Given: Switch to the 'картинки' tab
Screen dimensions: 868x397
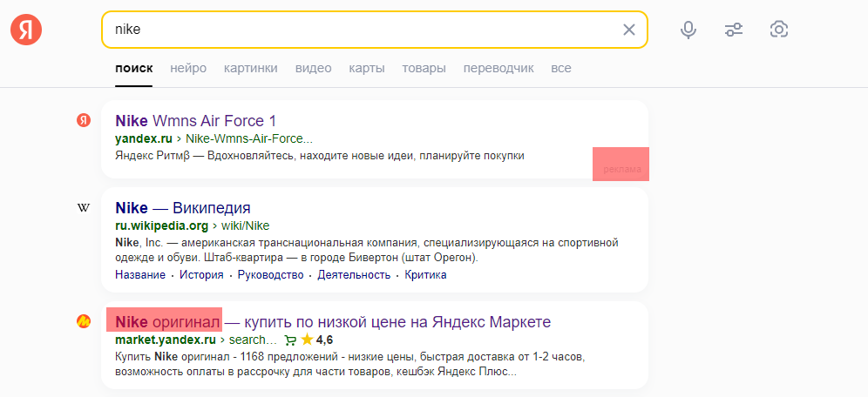Looking at the screenshot, I should click(x=250, y=68).
